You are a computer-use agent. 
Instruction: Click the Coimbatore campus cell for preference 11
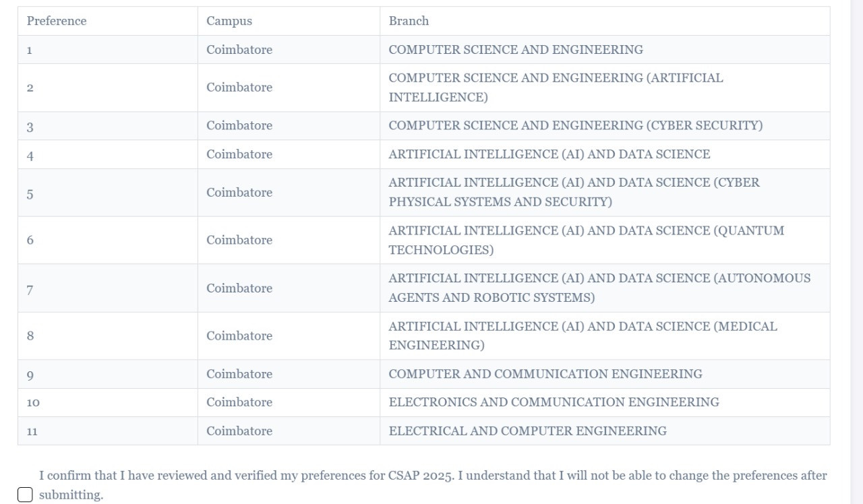(239, 431)
